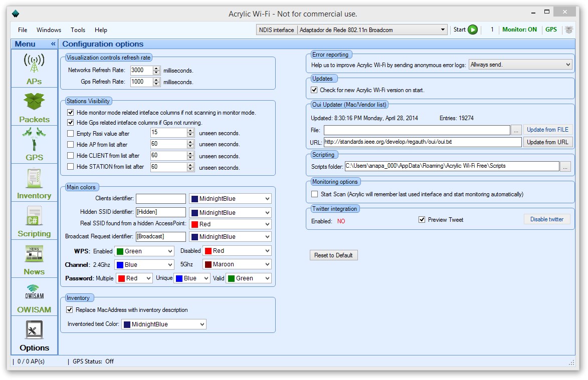Click into the Clients identifier text field
The width and height of the screenshot is (588, 380).
click(161, 198)
